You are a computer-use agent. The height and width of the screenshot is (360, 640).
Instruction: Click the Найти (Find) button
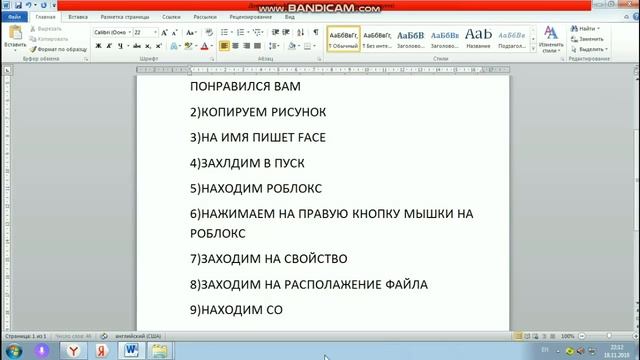click(x=584, y=29)
